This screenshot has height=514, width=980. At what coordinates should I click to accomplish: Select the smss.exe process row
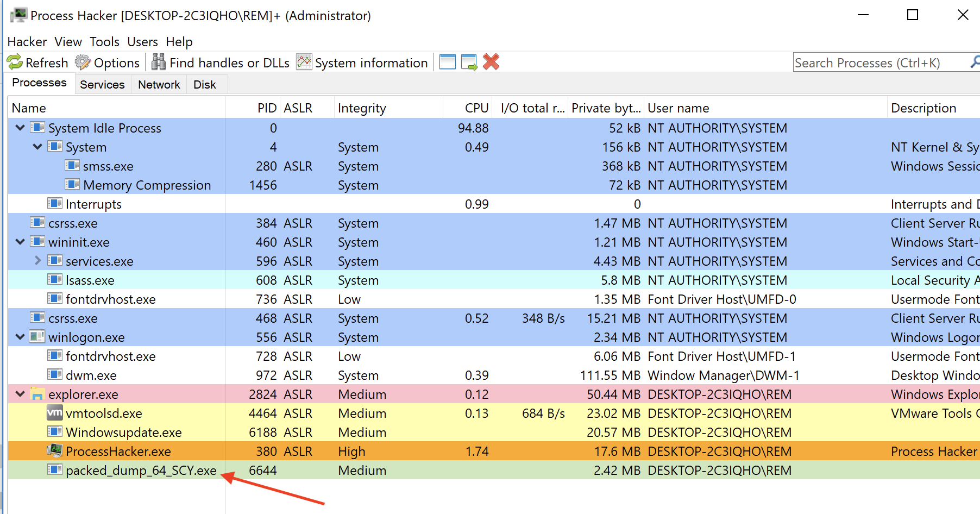tap(494, 166)
